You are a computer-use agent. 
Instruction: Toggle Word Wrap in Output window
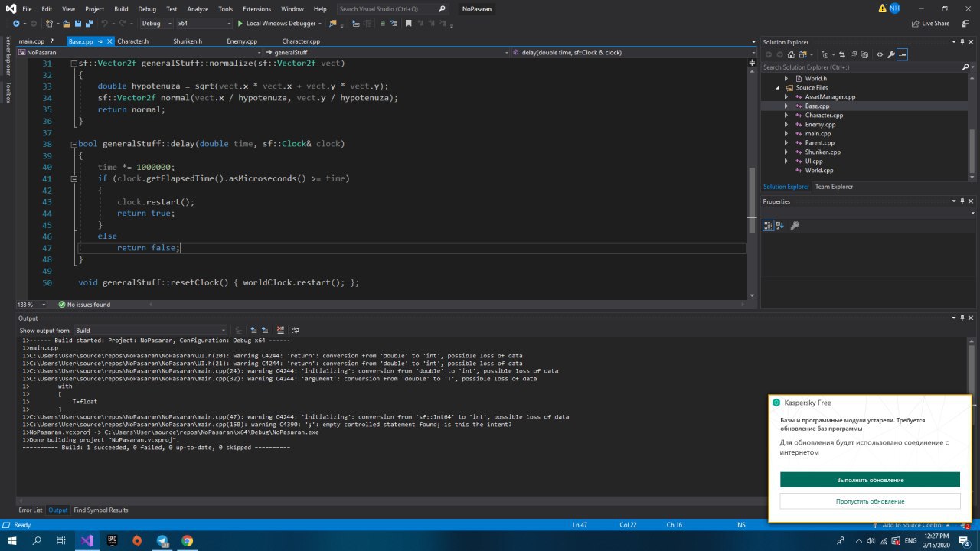coord(295,330)
